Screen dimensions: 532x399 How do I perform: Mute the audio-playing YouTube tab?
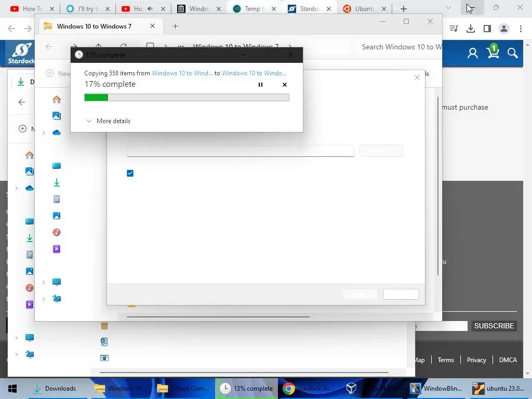[150, 9]
